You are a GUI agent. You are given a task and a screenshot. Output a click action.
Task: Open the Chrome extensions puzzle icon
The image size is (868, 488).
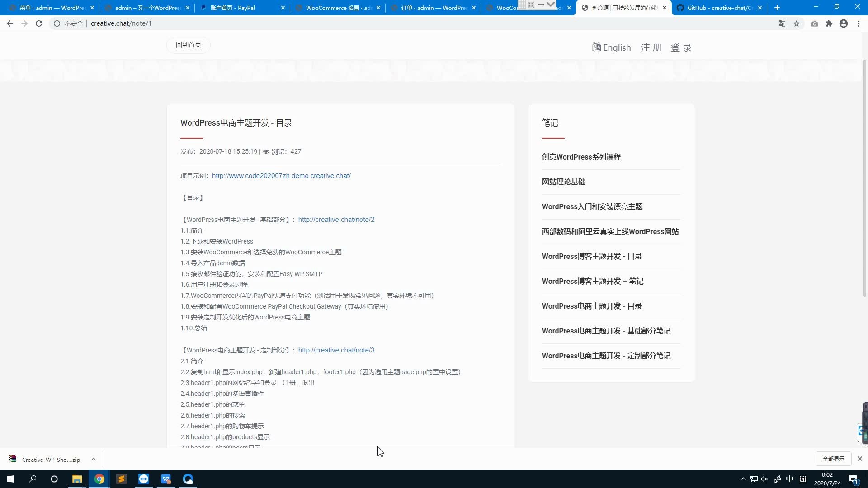pyautogui.click(x=829, y=23)
